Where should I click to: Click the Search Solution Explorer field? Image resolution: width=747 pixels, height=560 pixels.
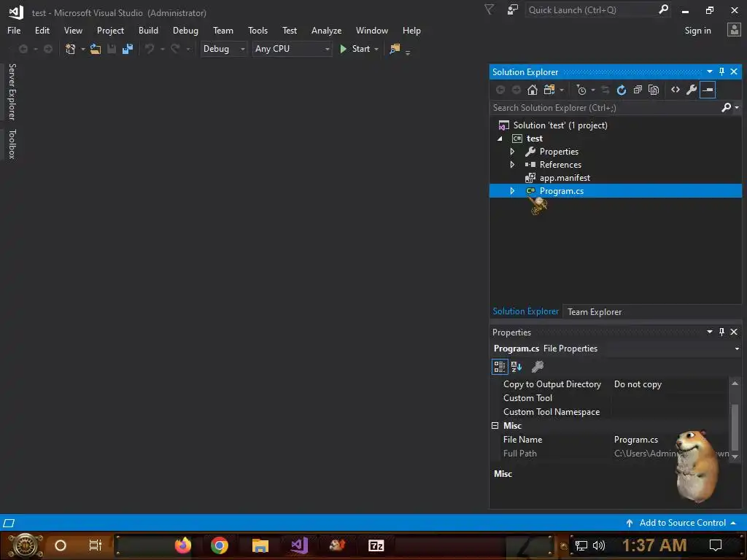click(605, 108)
